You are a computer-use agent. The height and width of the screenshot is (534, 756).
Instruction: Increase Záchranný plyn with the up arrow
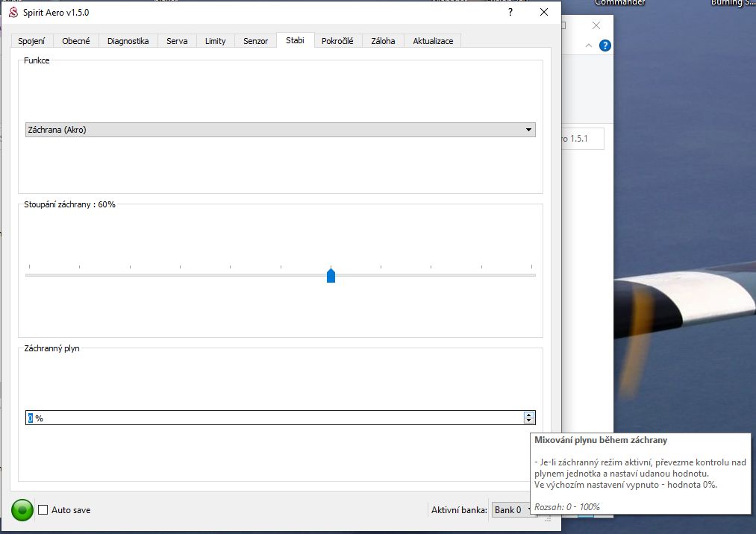coord(529,415)
